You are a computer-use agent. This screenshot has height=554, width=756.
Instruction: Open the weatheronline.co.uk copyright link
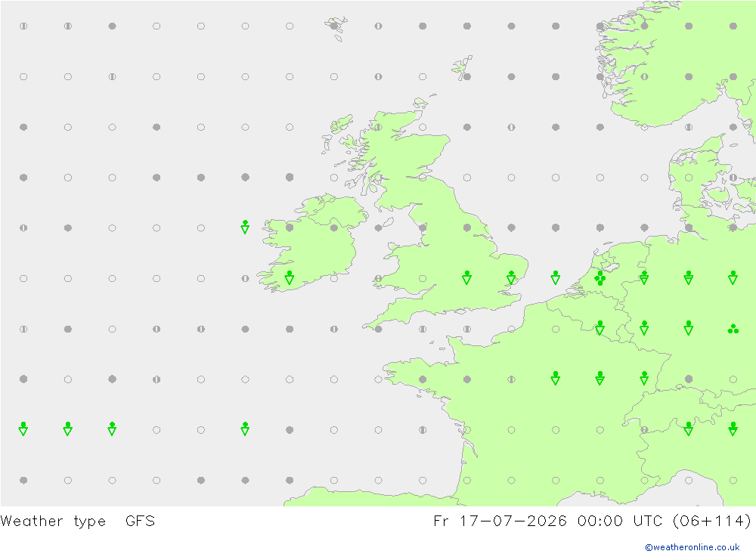pyautogui.click(x=692, y=547)
